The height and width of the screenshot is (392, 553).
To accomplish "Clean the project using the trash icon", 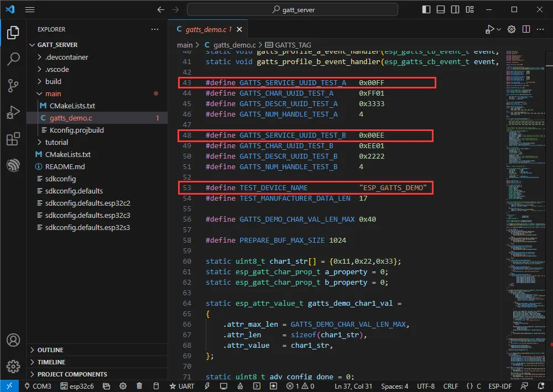I will [139, 385].
